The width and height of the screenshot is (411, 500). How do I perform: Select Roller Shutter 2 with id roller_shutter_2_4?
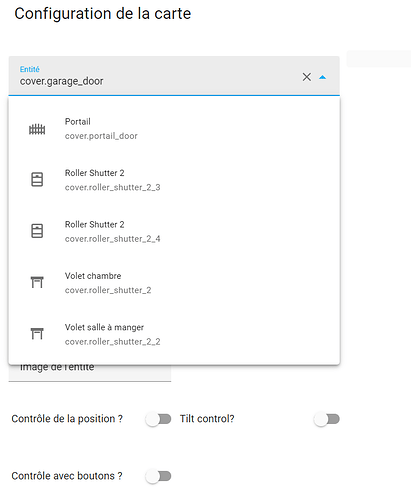pos(174,232)
